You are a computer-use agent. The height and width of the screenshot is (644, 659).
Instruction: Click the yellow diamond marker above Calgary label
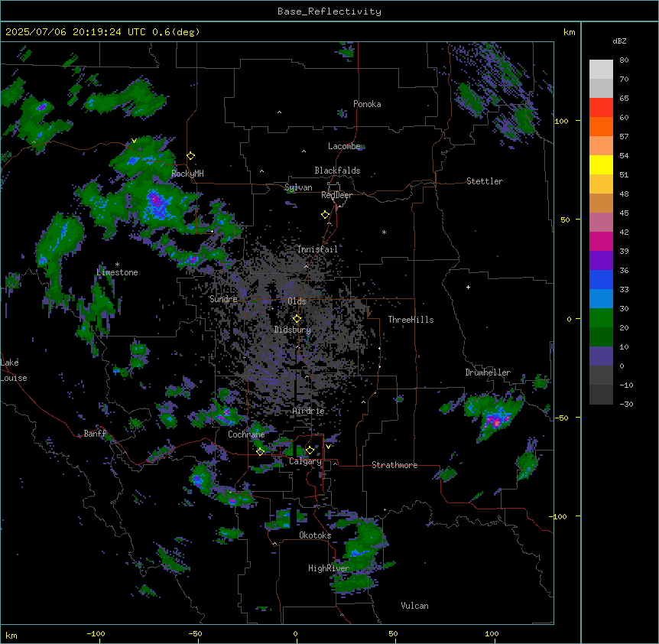point(310,450)
